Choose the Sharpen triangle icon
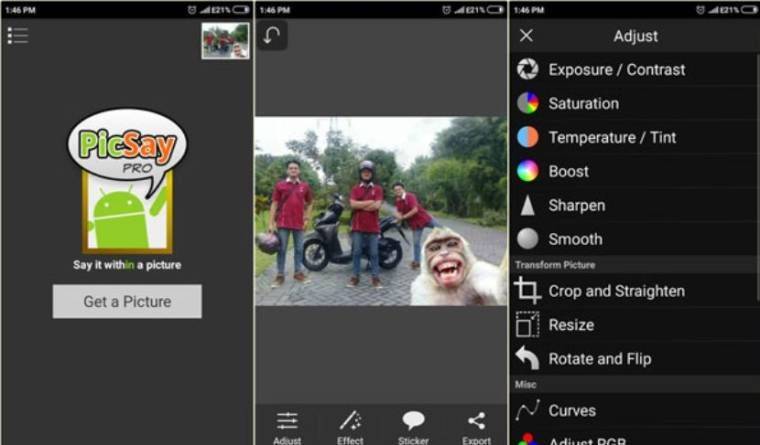This screenshot has width=760, height=445. [527, 205]
